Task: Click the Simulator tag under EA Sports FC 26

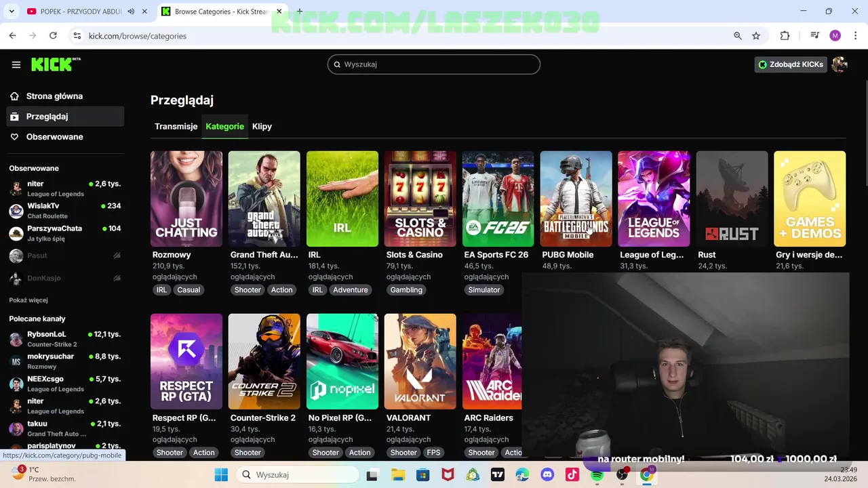Action: point(484,290)
